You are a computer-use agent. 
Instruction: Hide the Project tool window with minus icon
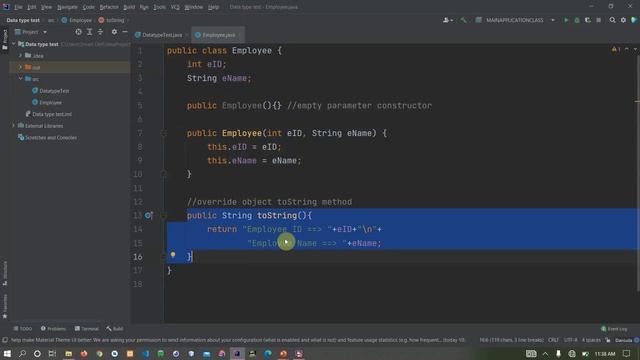point(125,32)
